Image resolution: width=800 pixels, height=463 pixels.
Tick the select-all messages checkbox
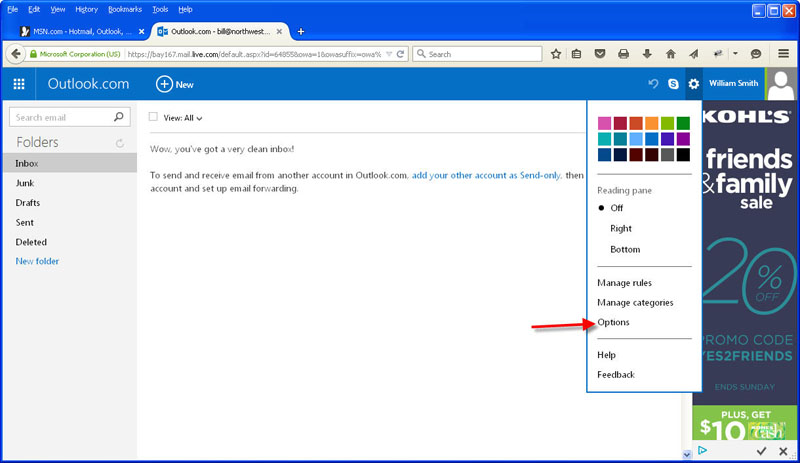coord(153,117)
